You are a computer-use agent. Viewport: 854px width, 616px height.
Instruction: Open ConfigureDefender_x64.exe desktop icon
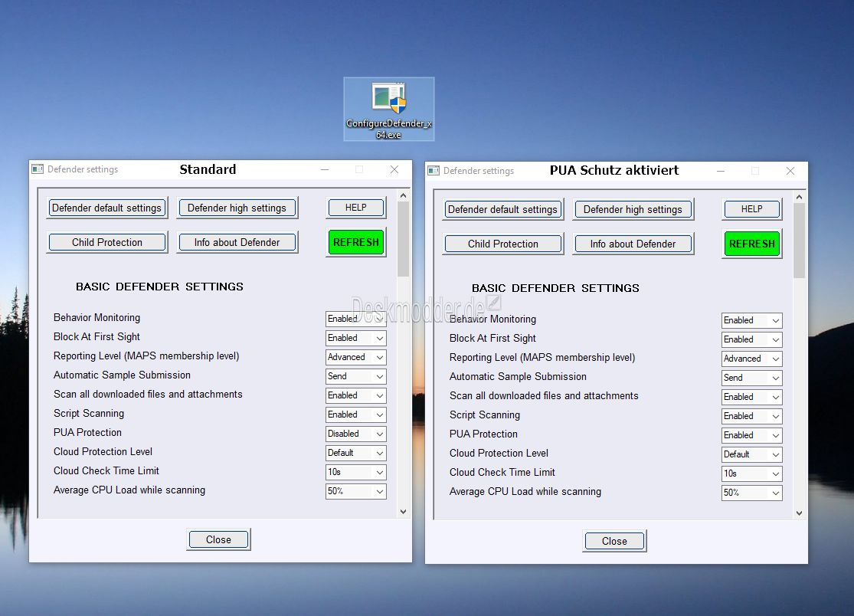(389, 110)
